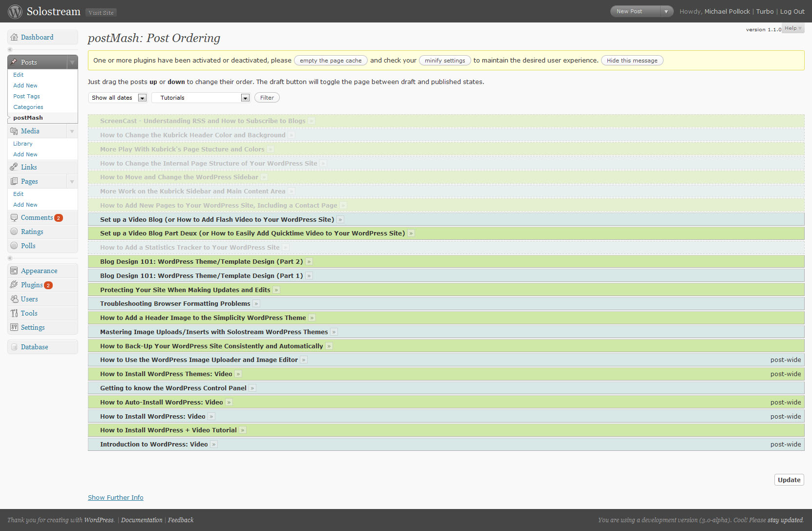The width and height of the screenshot is (812, 531).
Task: Open Categories submenu
Action: pyautogui.click(x=28, y=107)
